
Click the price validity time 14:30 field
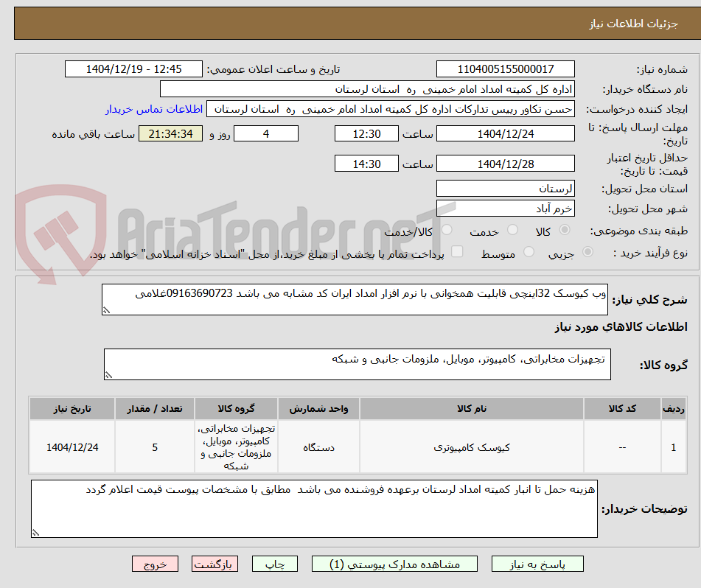[x=366, y=164]
